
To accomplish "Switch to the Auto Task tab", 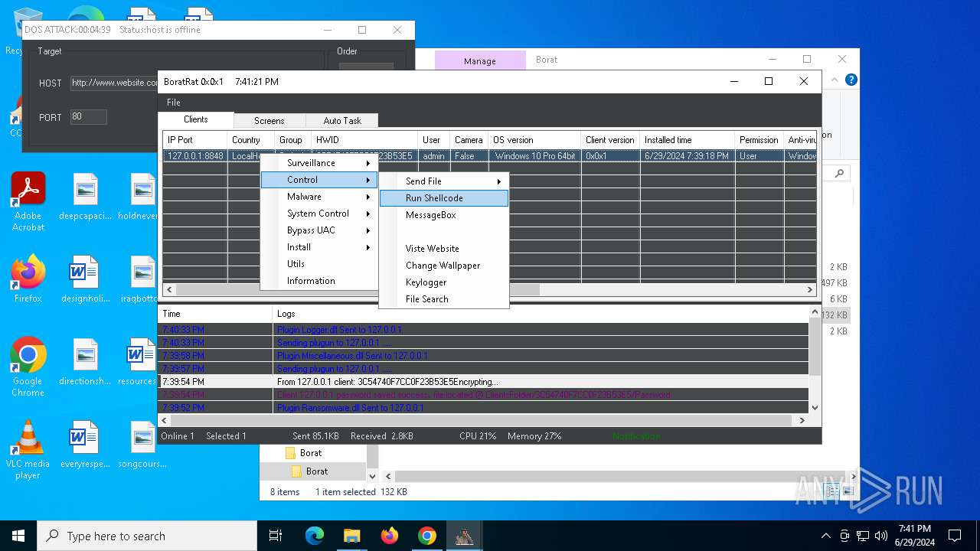I will [x=341, y=121].
